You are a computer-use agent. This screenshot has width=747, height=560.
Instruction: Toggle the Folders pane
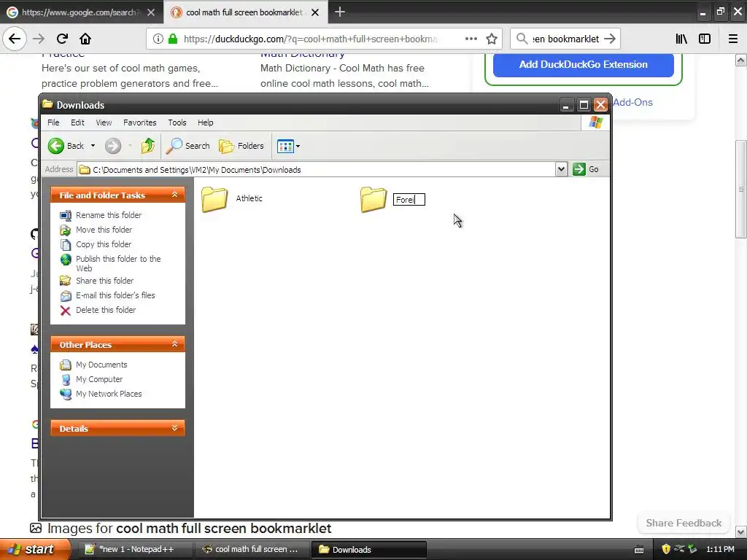click(x=241, y=146)
